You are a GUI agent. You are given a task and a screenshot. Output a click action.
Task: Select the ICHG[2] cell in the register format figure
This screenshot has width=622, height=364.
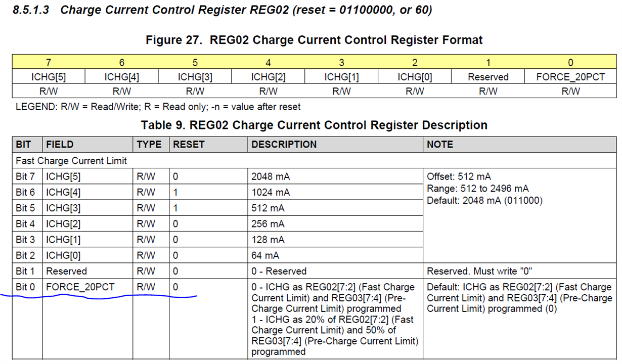coord(268,77)
